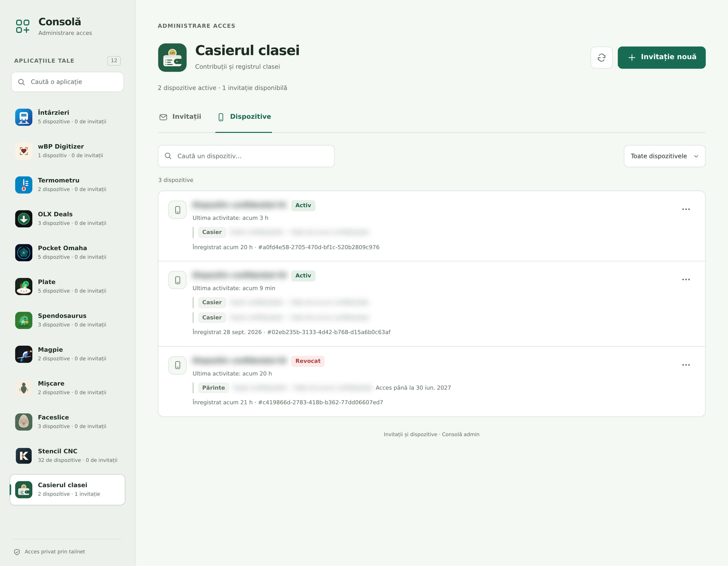Open more options for device active 3 h ago
This screenshot has height=566, width=728.
coord(686,209)
